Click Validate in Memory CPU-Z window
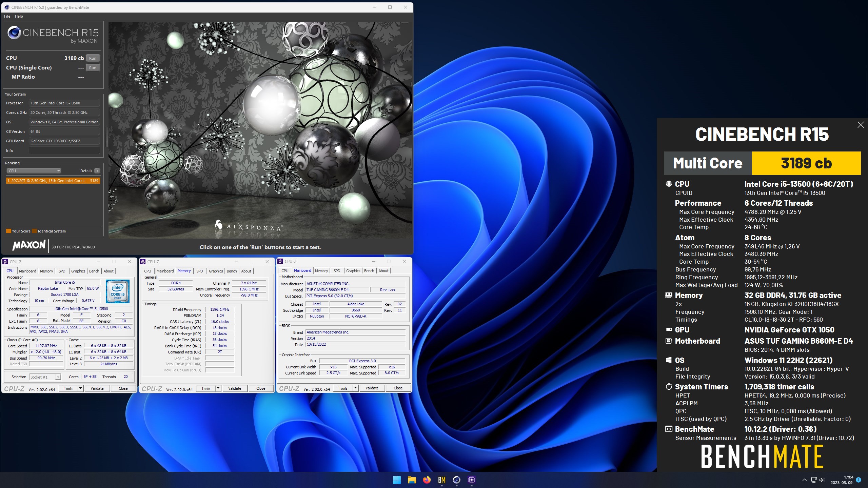Screen dimensions: 868x488 (235, 388)
